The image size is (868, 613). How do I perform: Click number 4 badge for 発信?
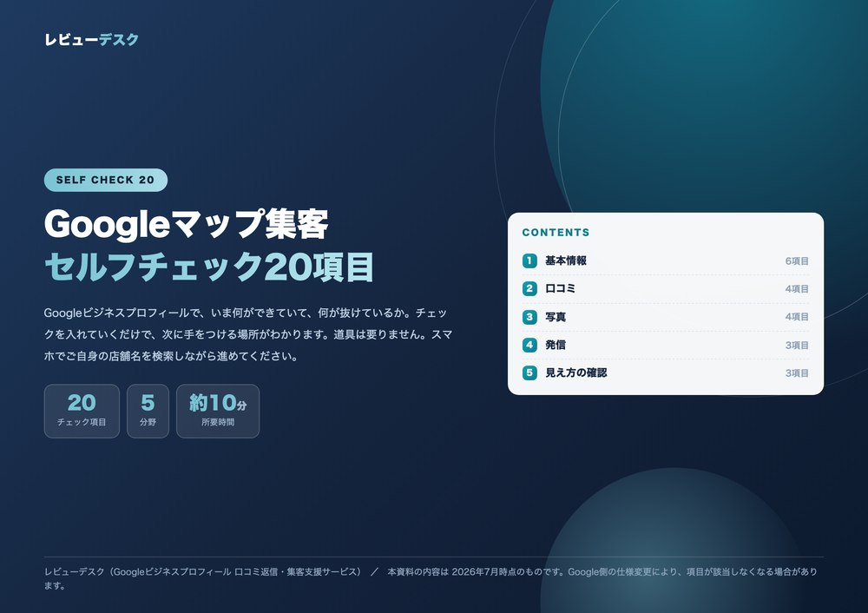tap(529, 345)
